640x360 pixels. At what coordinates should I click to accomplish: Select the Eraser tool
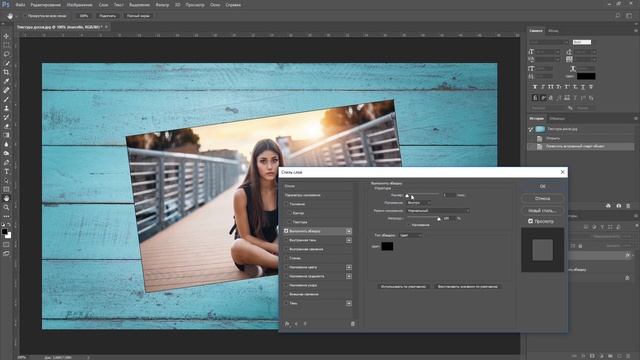[x=6, y=126]
